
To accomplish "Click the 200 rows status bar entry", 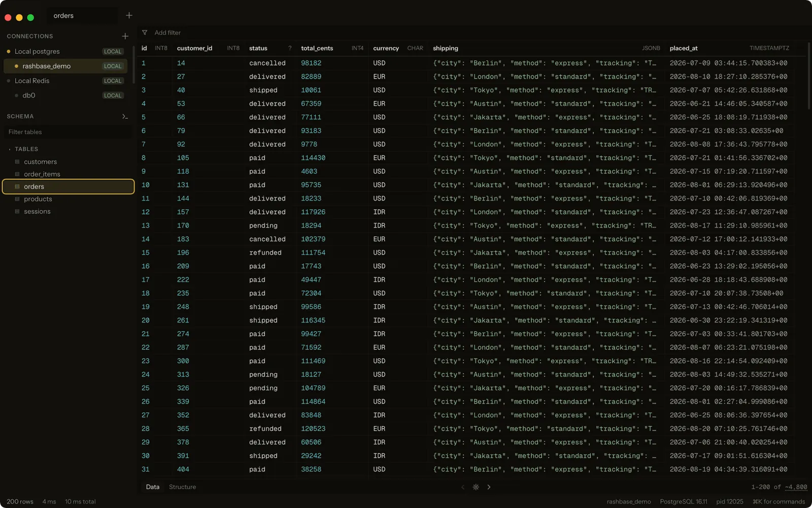I will (x=20, y=502).
